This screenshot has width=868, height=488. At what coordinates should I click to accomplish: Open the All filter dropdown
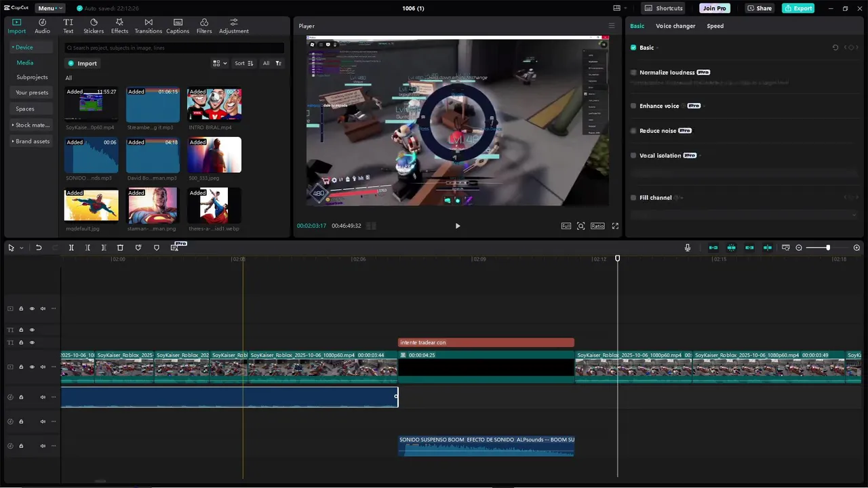tap(271, 63)
